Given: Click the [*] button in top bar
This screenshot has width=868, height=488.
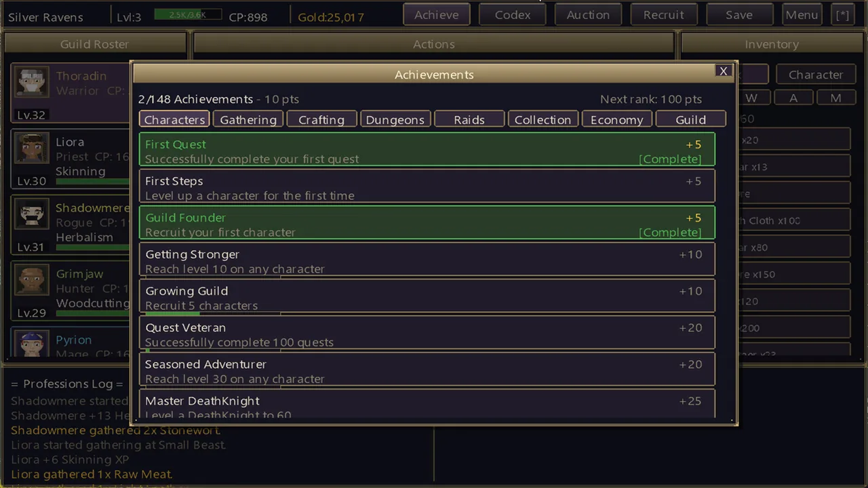Looking at the screenshot, I should (843, 15).
